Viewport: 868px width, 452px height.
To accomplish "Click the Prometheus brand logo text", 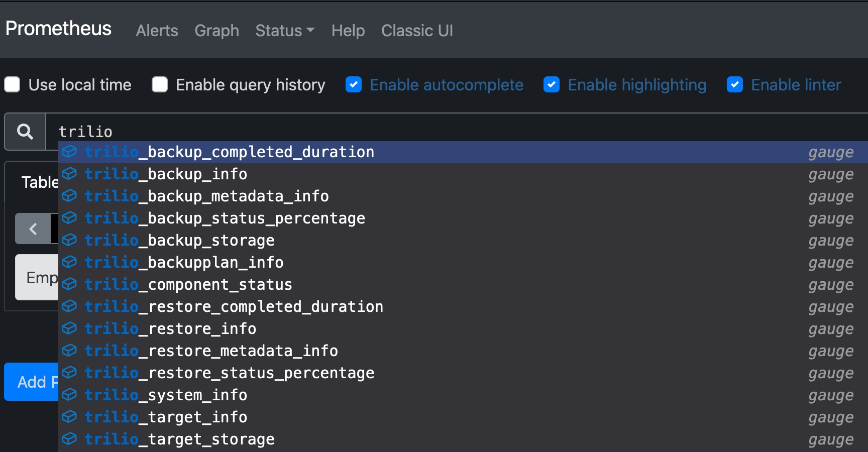I will coord(58,29).
